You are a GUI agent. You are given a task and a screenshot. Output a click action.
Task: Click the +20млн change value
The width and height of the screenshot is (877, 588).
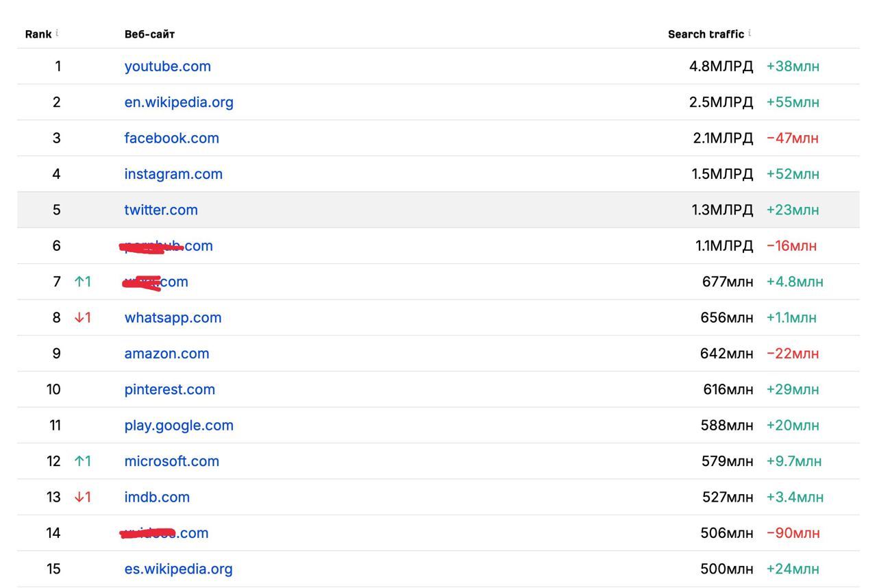pos(793,425)
